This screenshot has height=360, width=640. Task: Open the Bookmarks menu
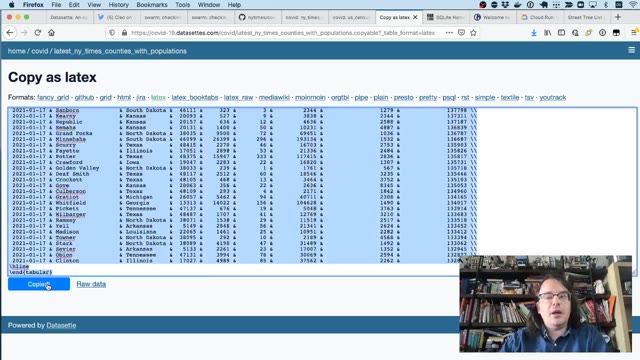[152, 5]
